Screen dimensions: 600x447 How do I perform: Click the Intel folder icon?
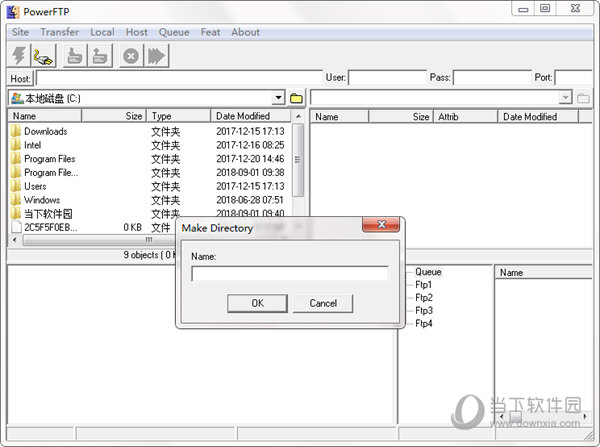click(16, 145)
